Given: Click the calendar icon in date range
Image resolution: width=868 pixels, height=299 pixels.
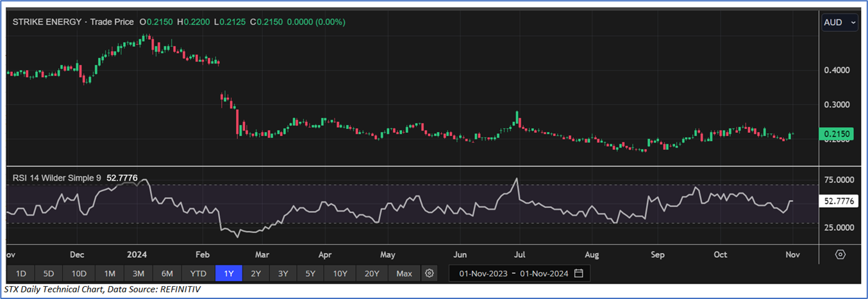Looking at the screenshot, I should tap(579, 273).
